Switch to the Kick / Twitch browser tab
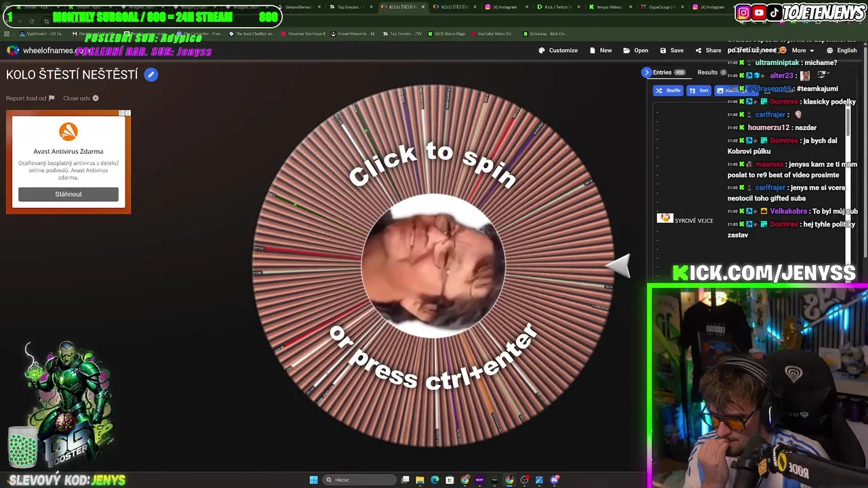868x488 pixels. (x=558, y=7)
